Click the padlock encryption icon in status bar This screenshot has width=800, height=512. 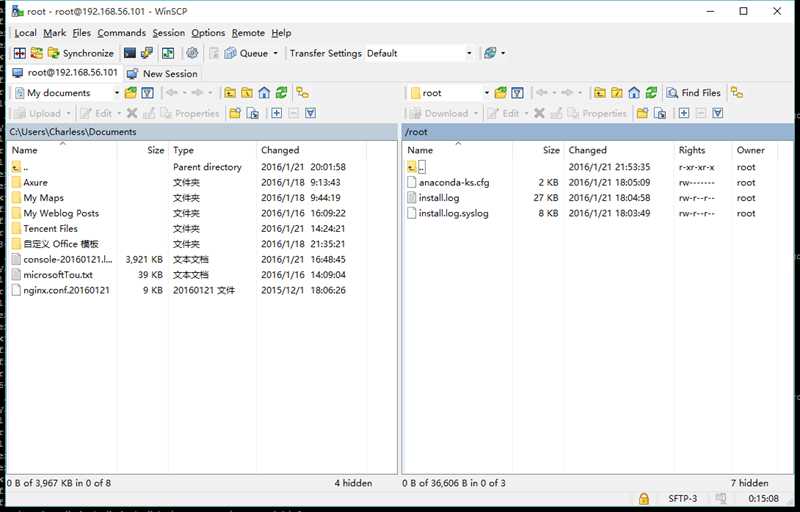pos(644,498)
